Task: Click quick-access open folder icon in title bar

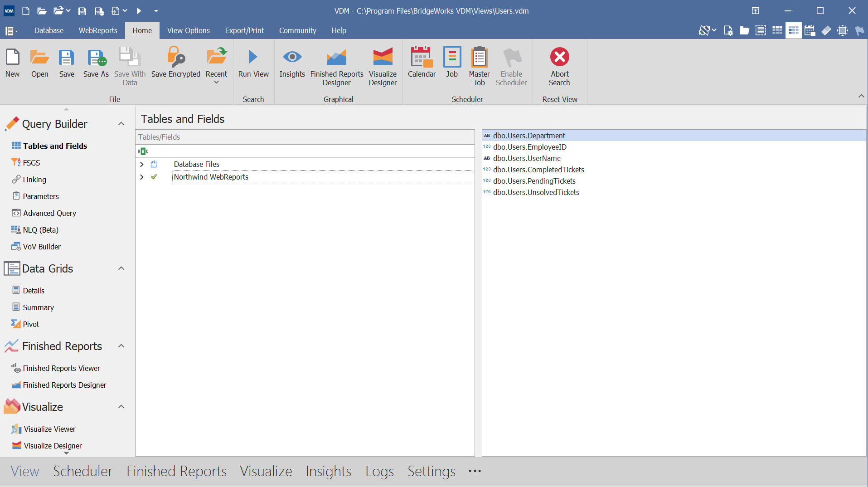Action: (42, 11)
